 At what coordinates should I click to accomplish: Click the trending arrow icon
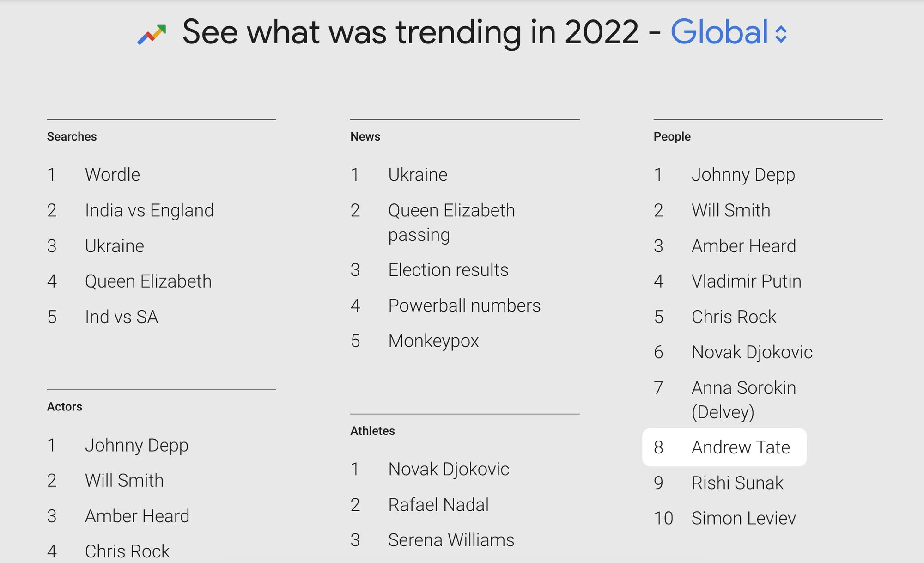tap(152, 34)
